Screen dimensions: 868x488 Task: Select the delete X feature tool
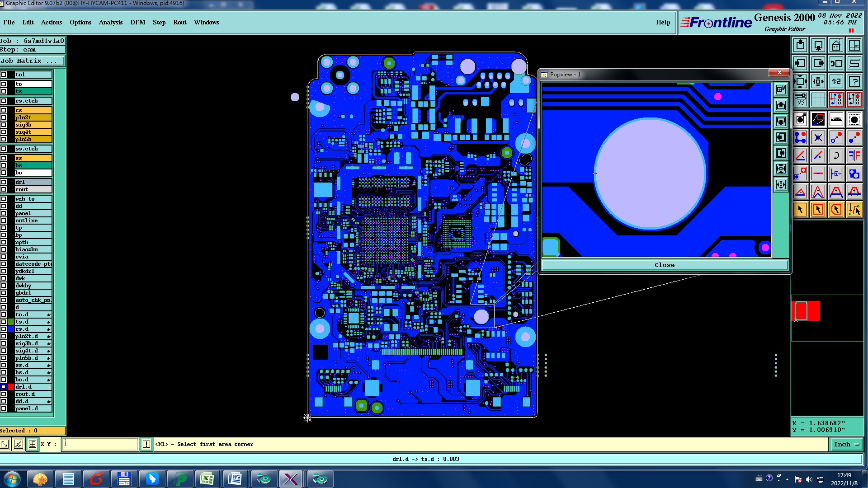(818, 137)
